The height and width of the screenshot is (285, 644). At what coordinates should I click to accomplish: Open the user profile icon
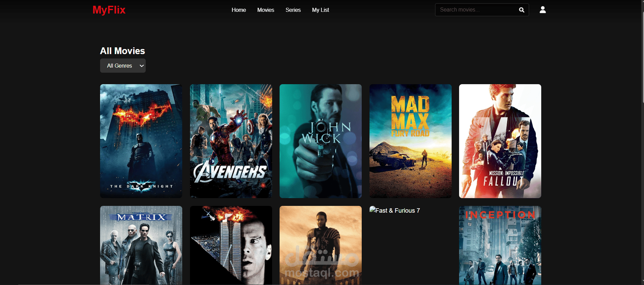pos(543,10)
